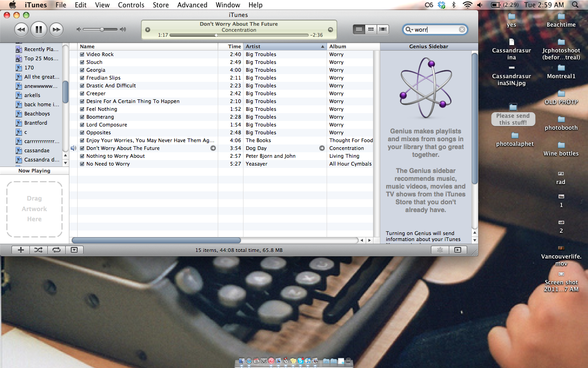Click the right arrow in now-playing display
The width and height of the screenshot is (588, 368).
click(x=330, y=30)
